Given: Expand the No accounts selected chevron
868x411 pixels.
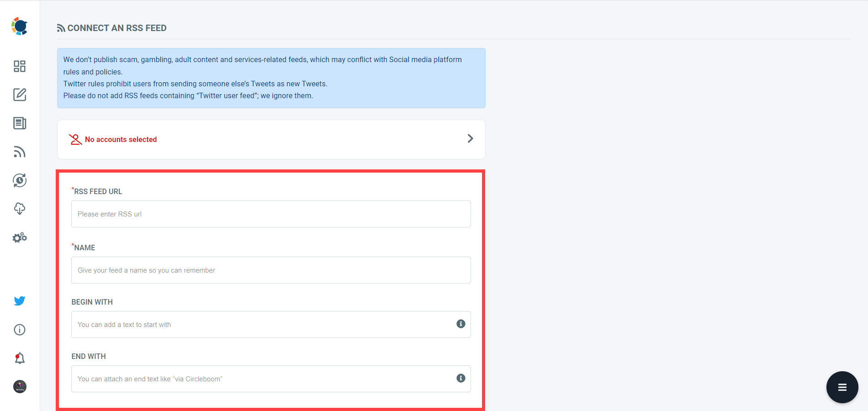Looking at the screenshot, I should coord(470,138).
